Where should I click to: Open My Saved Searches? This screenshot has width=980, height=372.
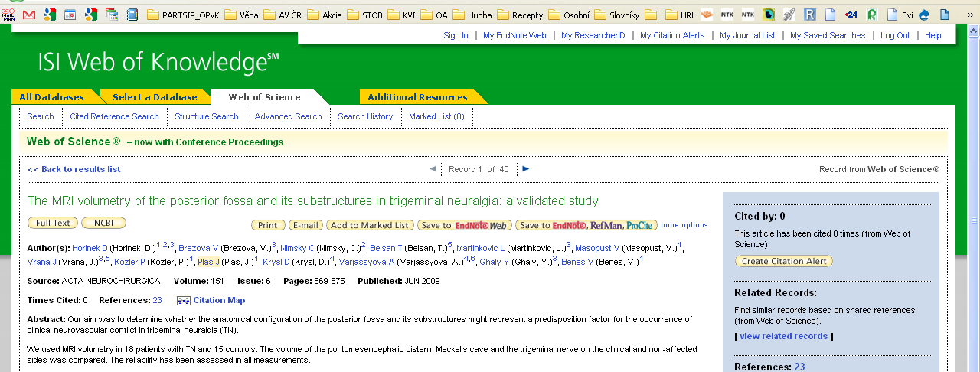tap(828, 35)
